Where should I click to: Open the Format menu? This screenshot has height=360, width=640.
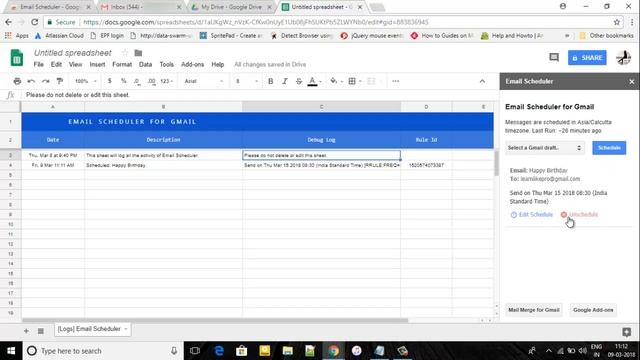point(122,64)
